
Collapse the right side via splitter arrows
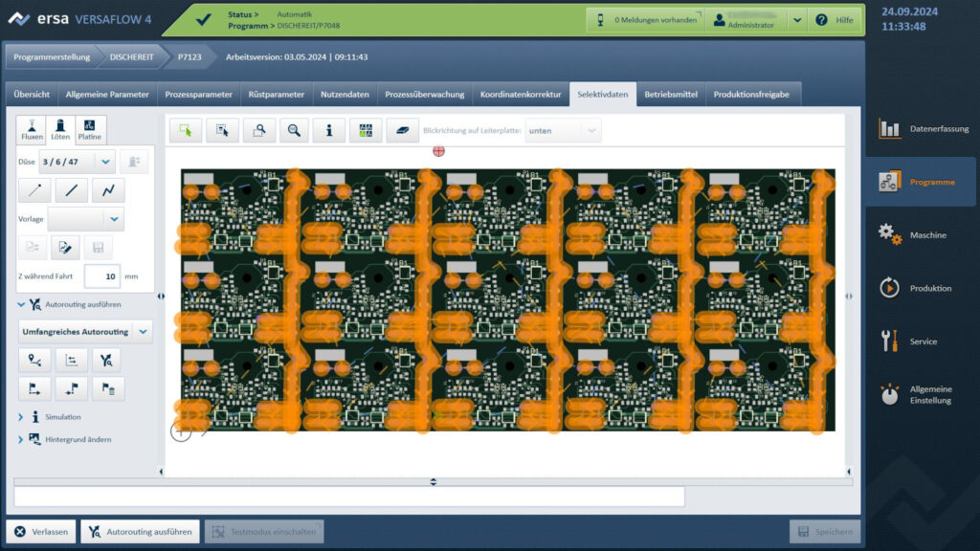(x=849, y=297)
